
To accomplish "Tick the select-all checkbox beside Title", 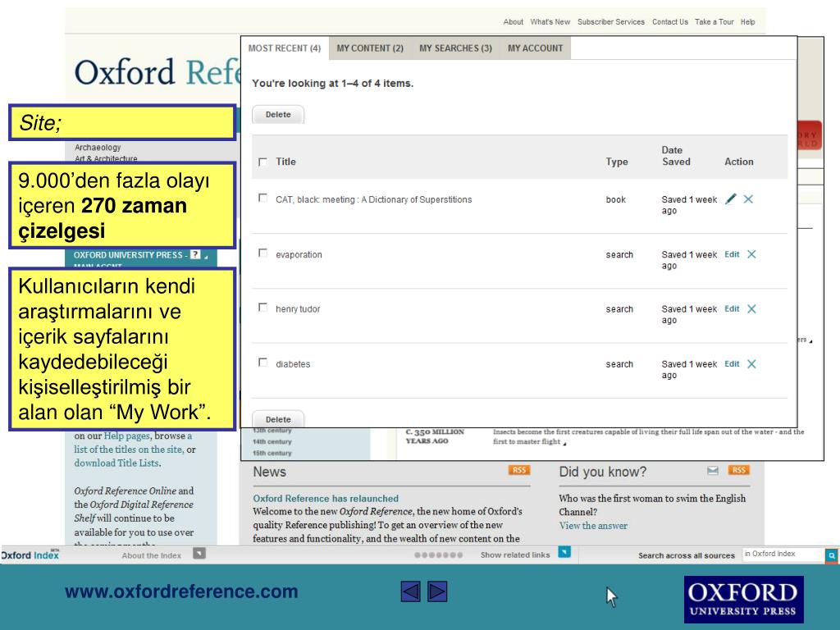I will click(x=262, y=162).
